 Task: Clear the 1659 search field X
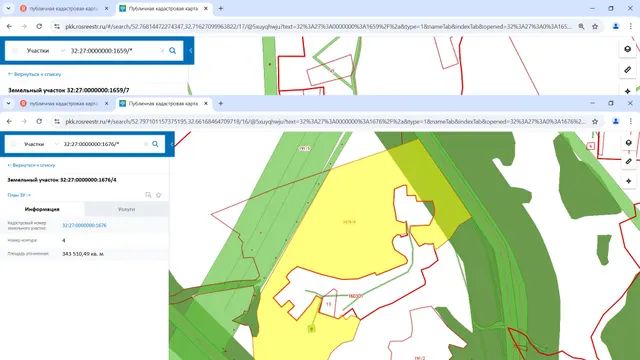(162, 51)
